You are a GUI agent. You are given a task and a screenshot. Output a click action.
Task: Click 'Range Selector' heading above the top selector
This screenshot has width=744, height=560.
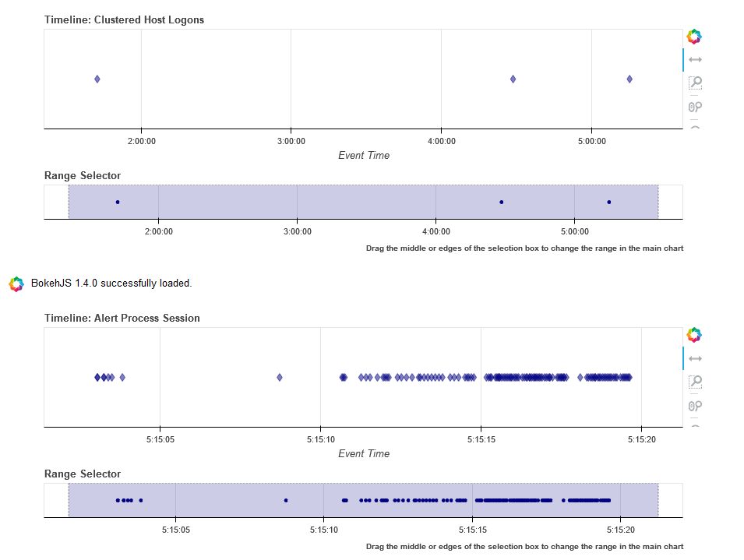pyautogui.click(x=83, y=176)
